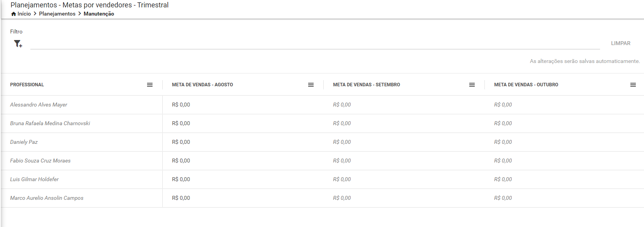
Task: Edit Marco Aurelio Ansolin Campos Agosto value
Action: [181, 198]
